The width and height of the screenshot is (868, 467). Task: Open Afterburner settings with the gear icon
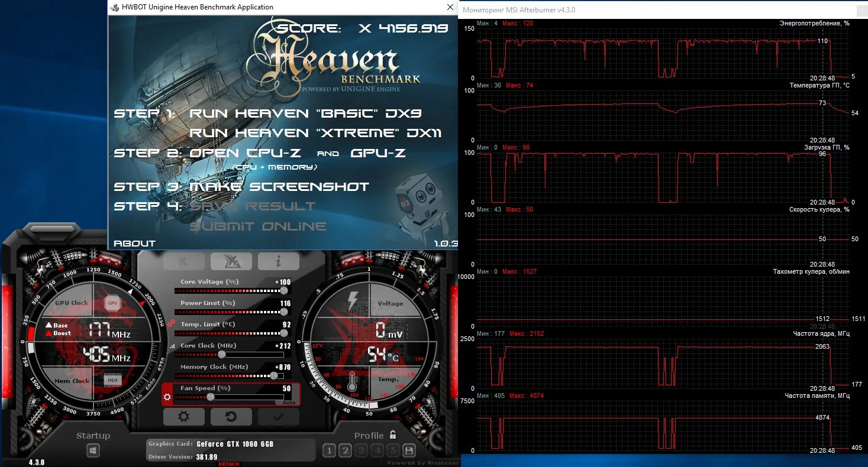(x=183, y=416)
